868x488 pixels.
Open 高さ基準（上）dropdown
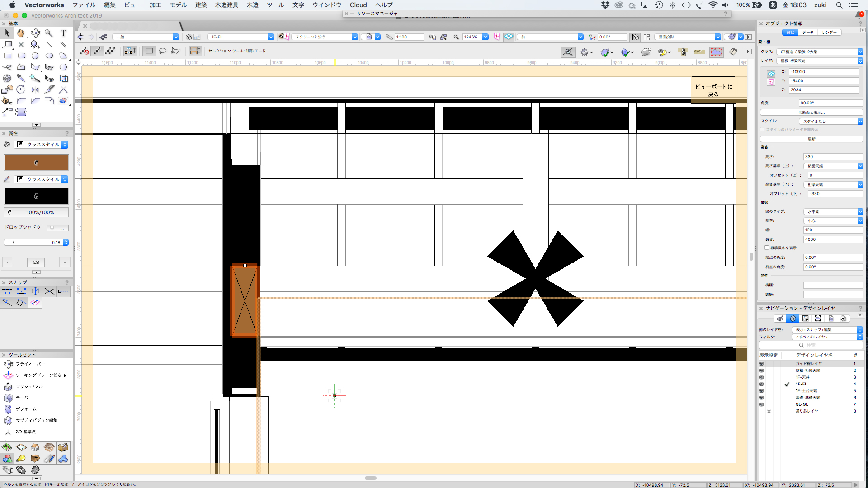(x=833, y=166)
